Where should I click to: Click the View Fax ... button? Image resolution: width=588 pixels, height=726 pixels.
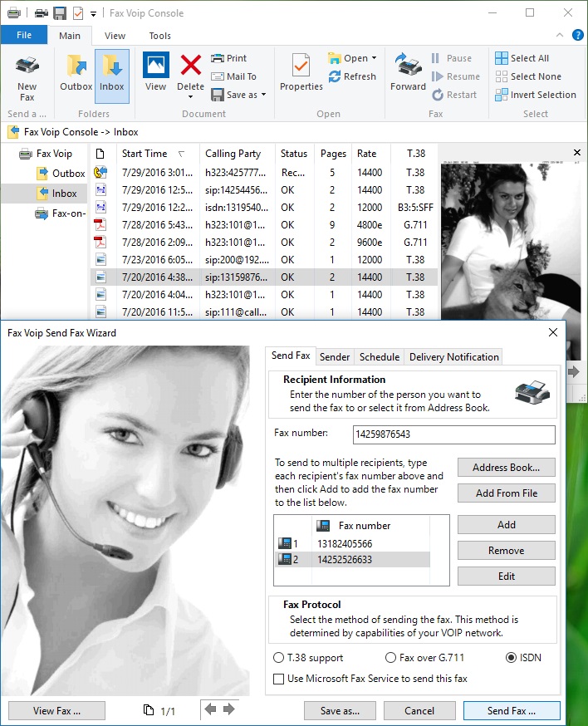[56, 711]
